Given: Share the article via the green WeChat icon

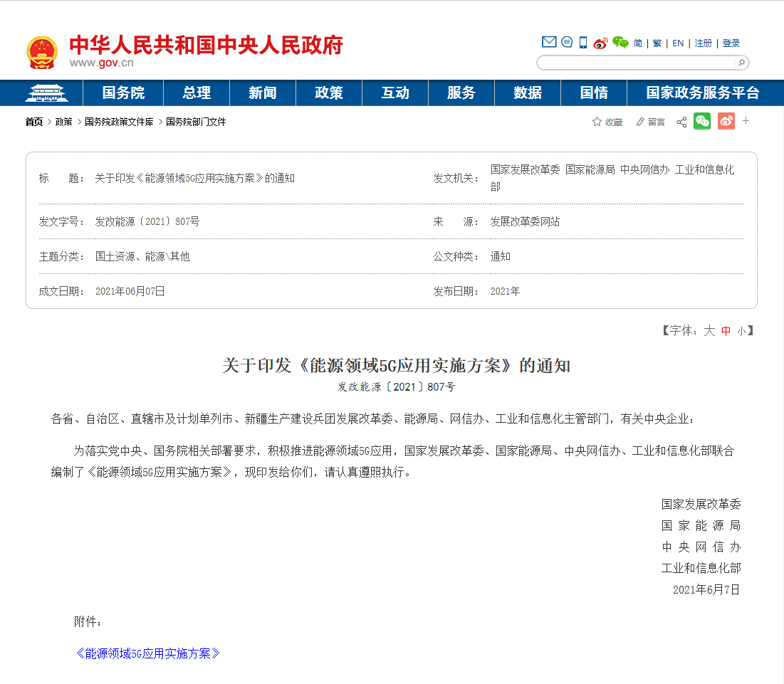Looking at the screenshot, I should tap(701, 121).
